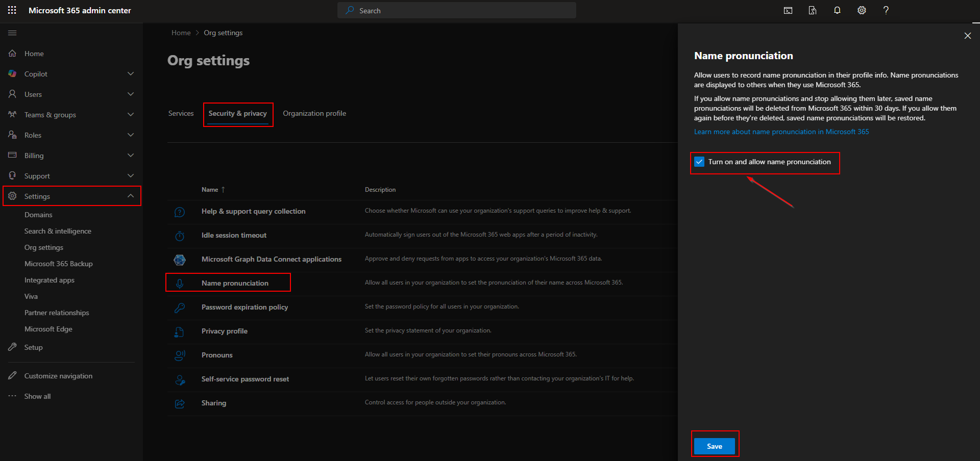Image resolution: width=980 pixels, height=461 pixels.
Task: Click the Microsoft Graph Data Connect icon
Action: pos(180,260)
